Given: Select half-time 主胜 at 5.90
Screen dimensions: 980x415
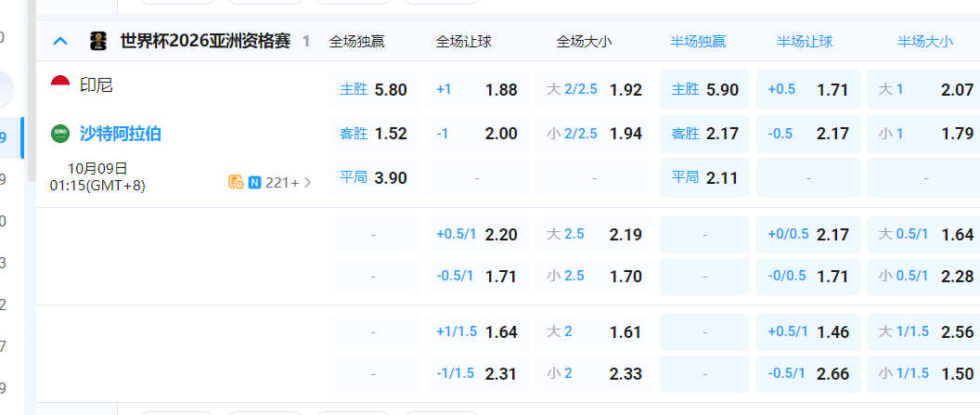Looking at the screenshot, I should [704, 90].
